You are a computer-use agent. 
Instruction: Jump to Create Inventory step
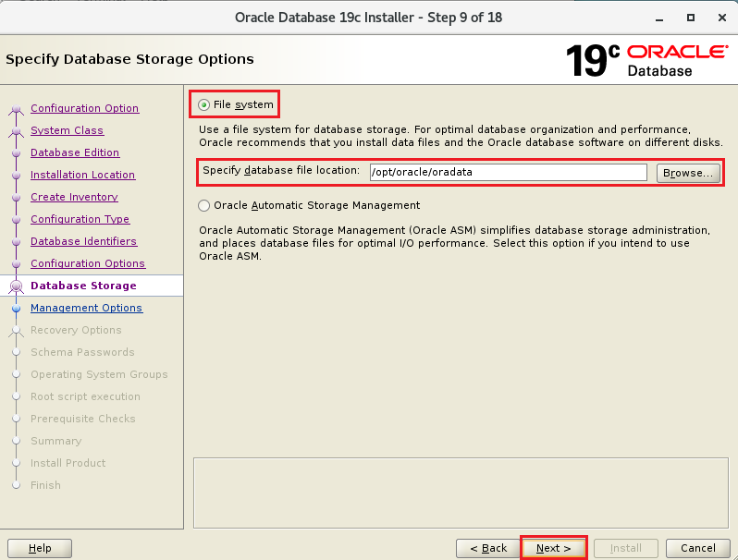click(x=74, y=197)
